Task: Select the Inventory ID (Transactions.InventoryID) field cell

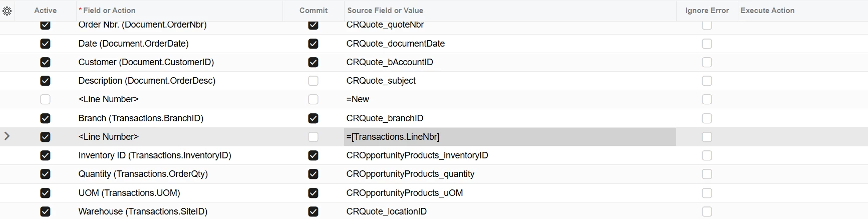Action: 179,155
